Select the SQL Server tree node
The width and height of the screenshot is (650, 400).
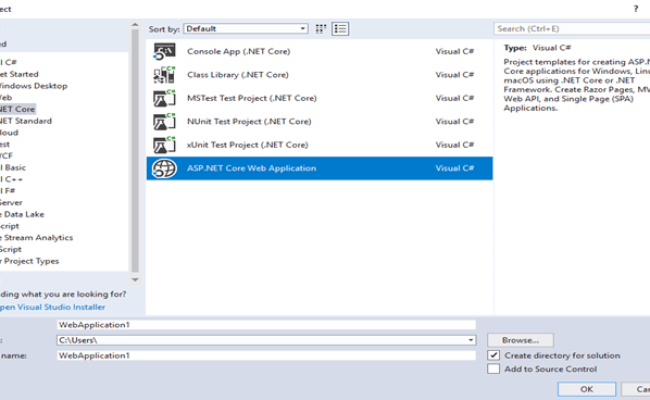(11, 203)
